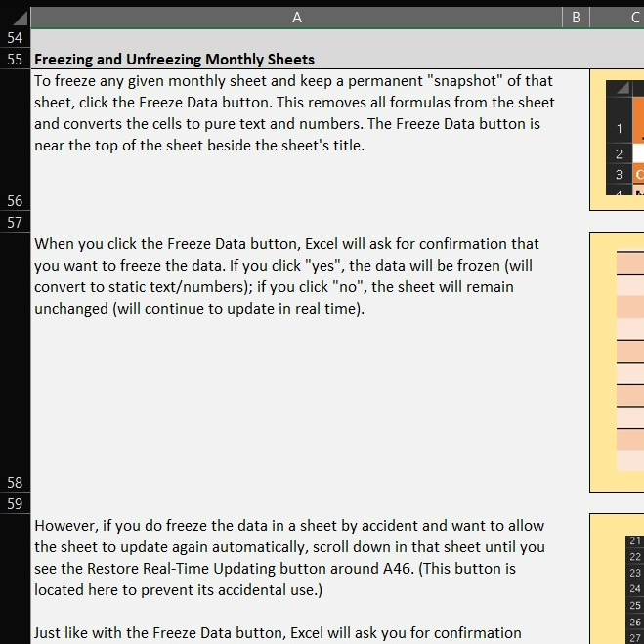
Task: Select row 54 header
Action: click(15, 38)
